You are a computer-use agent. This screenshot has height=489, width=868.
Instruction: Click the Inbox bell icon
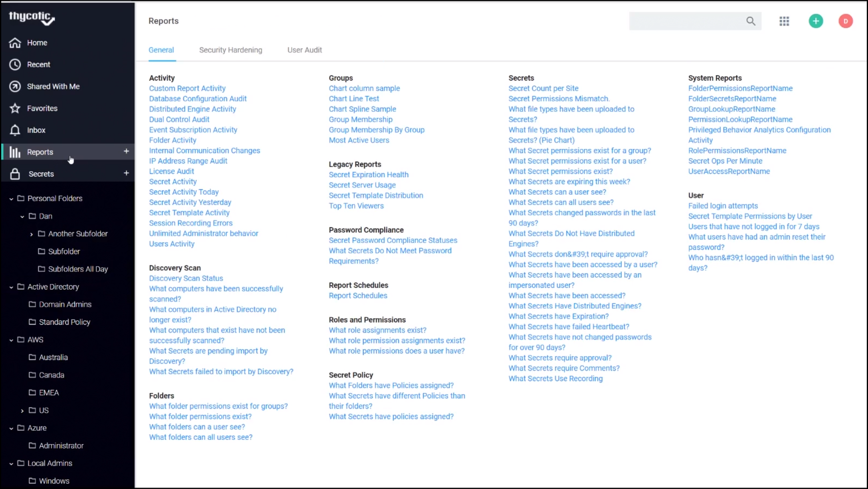click(15, 130)
